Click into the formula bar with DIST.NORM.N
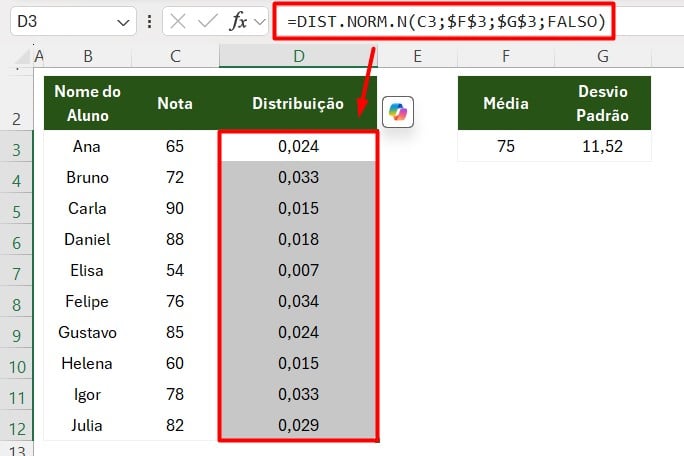 444,21
